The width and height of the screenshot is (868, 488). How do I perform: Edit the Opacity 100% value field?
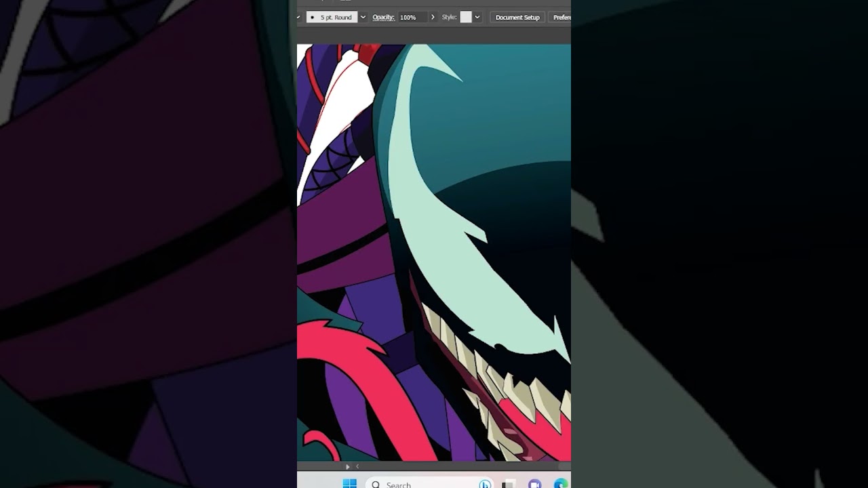[x=412, y=18]
